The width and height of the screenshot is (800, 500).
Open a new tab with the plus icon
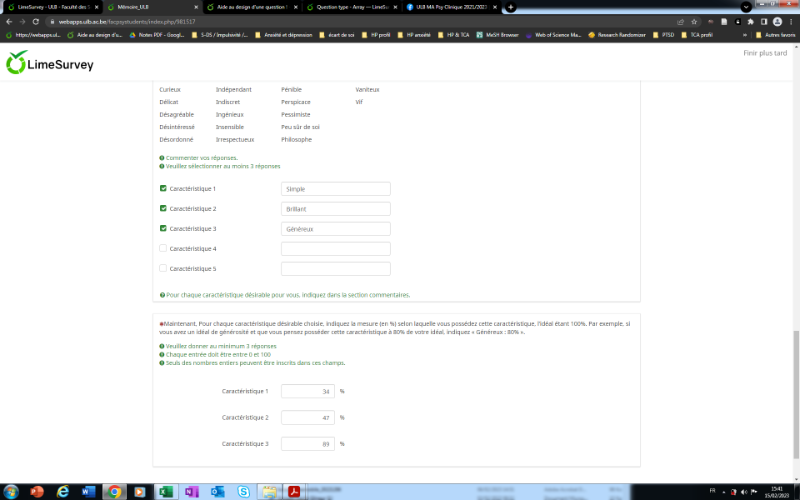[511, 7]
